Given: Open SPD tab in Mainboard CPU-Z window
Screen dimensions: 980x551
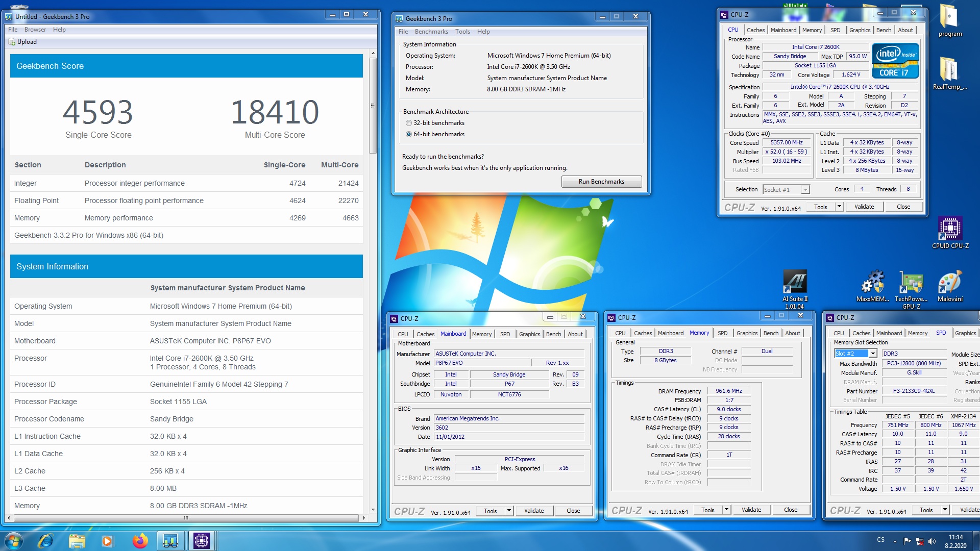Looking at the screenshot, I should [505, 334].
